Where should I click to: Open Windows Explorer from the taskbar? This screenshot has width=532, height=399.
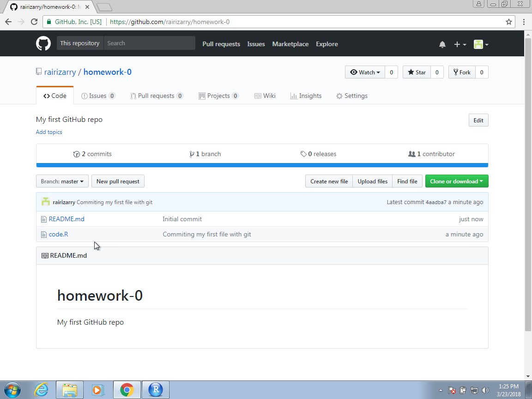70,390
